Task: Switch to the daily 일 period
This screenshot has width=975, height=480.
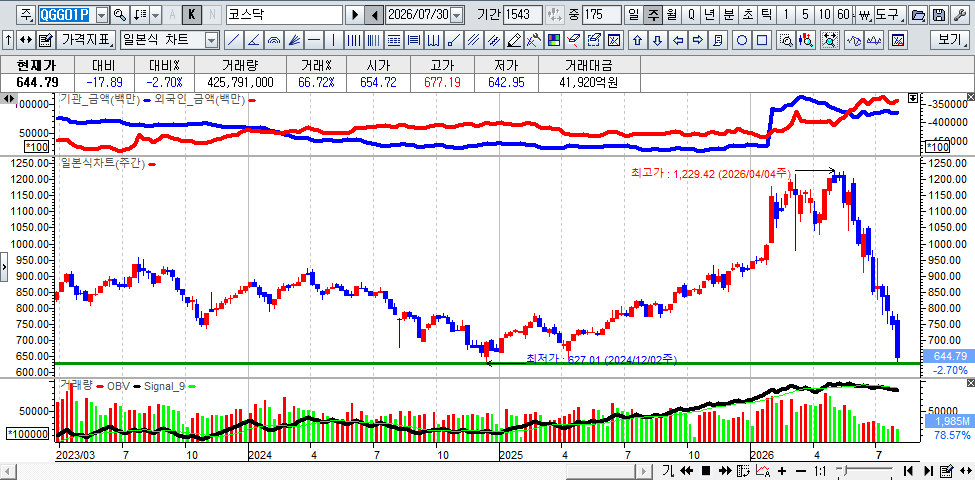Action: [x=634, y=14]
